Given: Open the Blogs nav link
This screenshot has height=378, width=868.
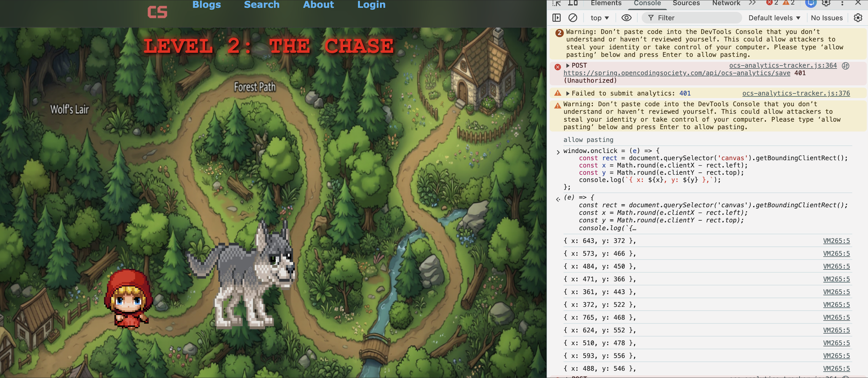Looking at the screenshot, I should (207, 4).
